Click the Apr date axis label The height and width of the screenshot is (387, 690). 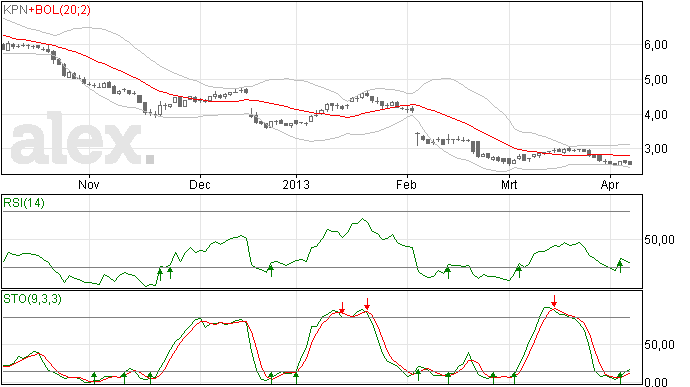(x=610, y=184)
